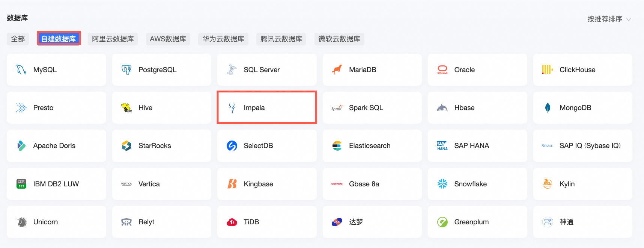Click the PostgreSQL elephant icon
Screen dimensions: 644x248
click(x=126, y=70)
